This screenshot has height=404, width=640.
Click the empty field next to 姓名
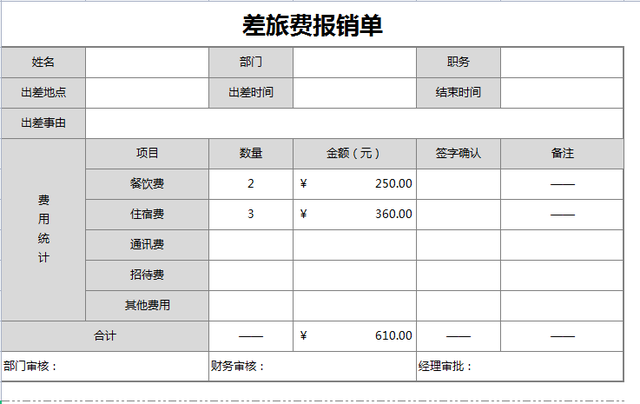click(147, 62)
